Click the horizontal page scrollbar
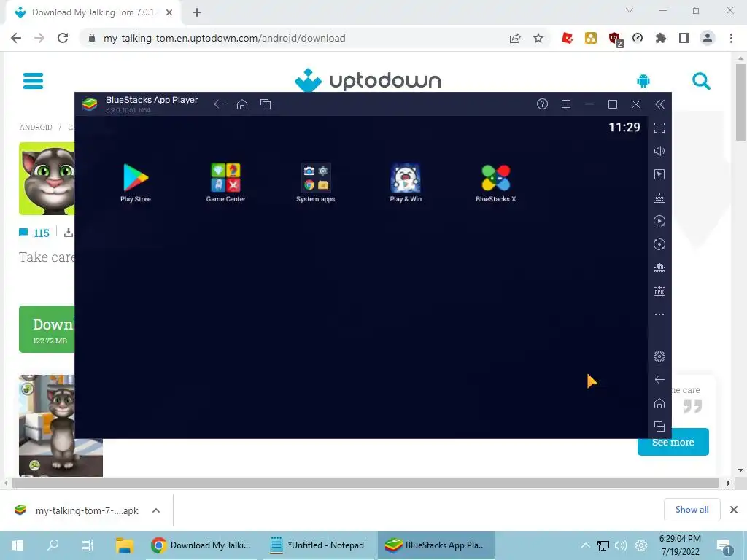Image resolution: width=747 pixels, height=560 pixels. coord(365,483)
